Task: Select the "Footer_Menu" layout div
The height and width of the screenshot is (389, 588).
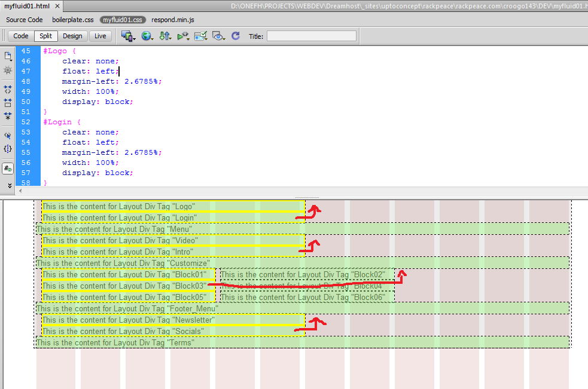Action: pos(303,308)
